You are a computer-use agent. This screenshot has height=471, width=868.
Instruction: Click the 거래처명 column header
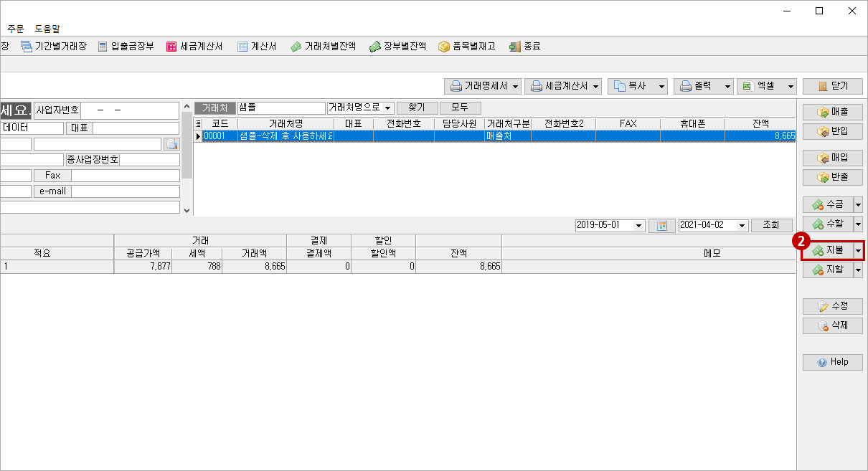click(286, 123)
